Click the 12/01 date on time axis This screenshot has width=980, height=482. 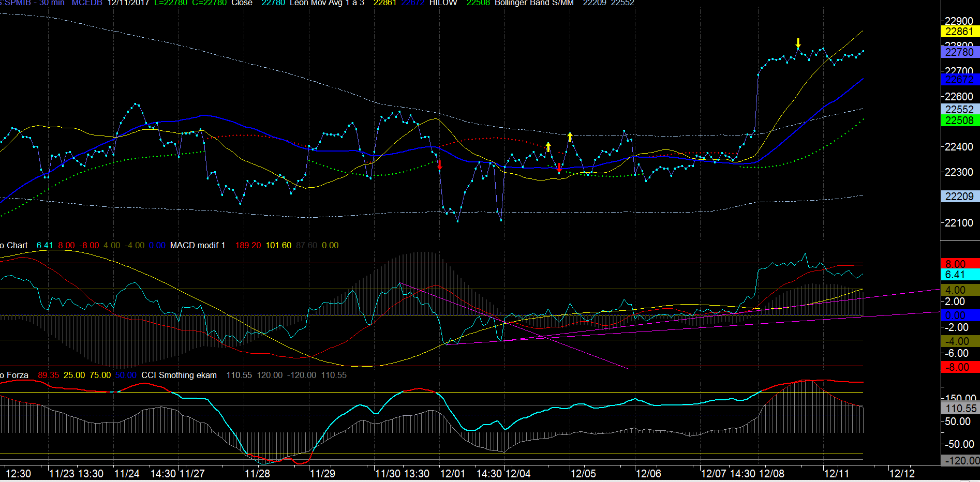click(x=453, y=473)
